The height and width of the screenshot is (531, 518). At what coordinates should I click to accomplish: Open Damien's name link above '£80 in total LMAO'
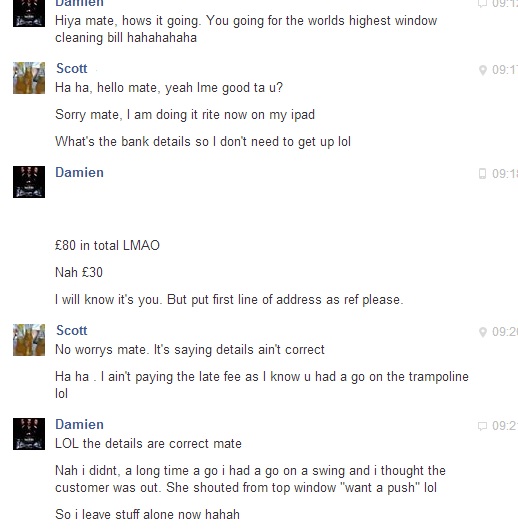[80, 172]
